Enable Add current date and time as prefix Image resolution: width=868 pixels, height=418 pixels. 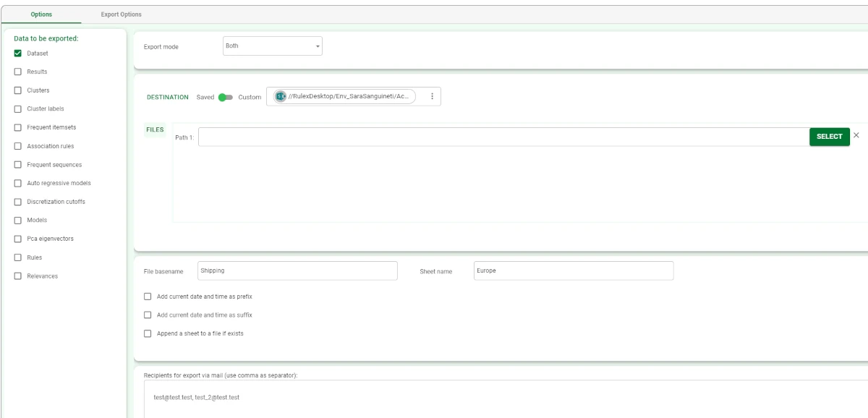point(148,297)
